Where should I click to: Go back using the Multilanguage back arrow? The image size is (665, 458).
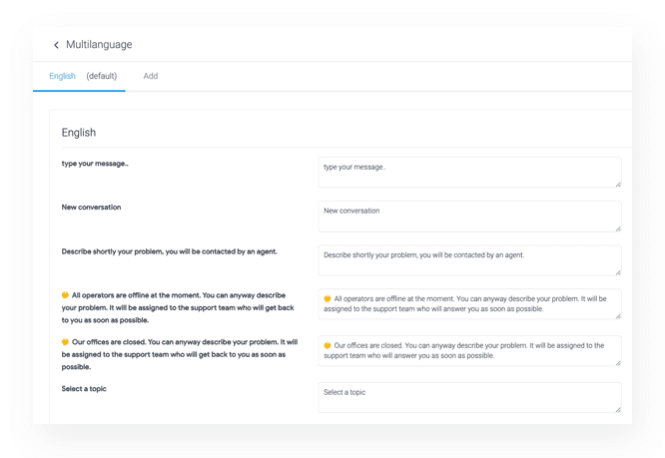(56, 45)
